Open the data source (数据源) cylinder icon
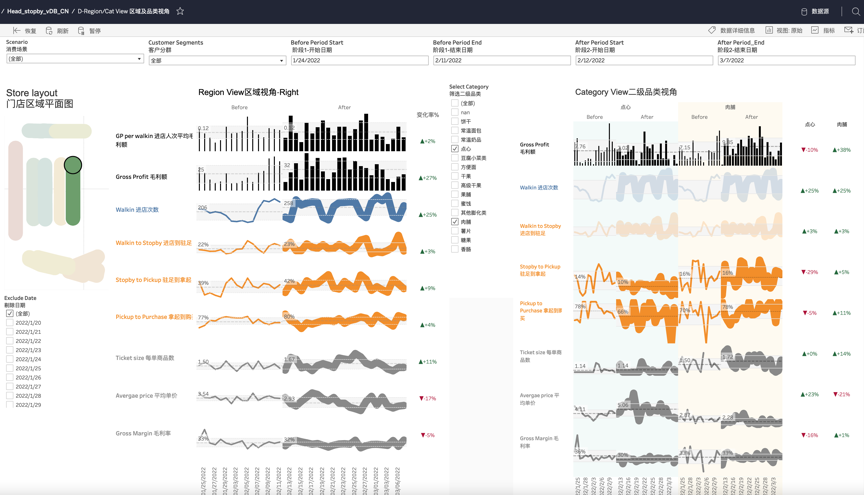The width and height of the screenshot is (864, 495). coord(804,12)
